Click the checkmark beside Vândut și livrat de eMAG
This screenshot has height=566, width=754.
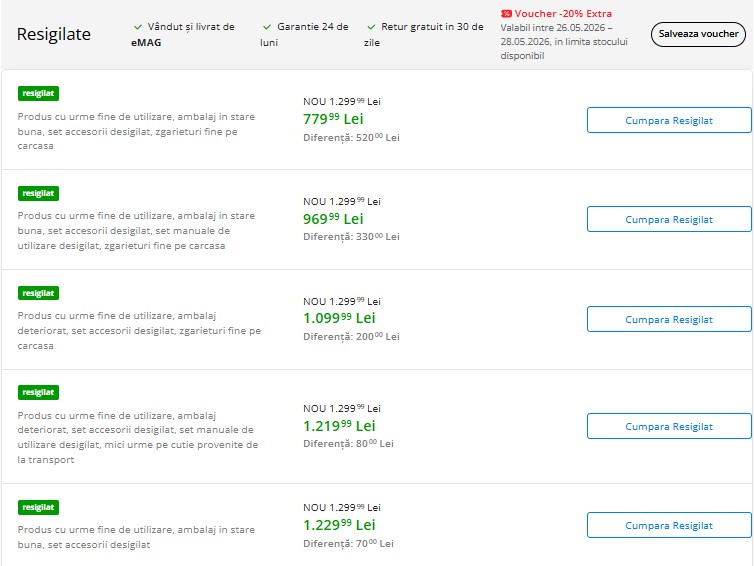point(138,27)
